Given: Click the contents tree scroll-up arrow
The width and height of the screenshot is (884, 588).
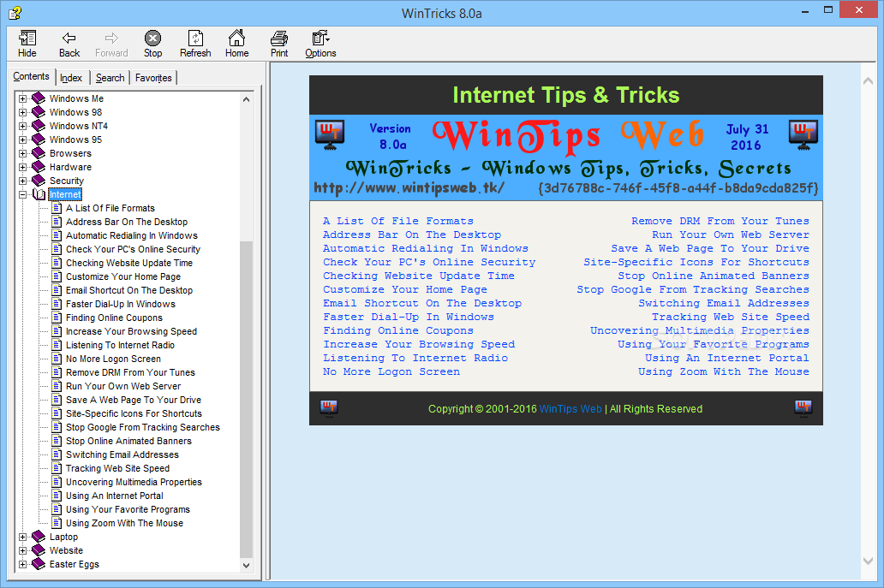Looking at the screenshot, I should click(247, 99).
